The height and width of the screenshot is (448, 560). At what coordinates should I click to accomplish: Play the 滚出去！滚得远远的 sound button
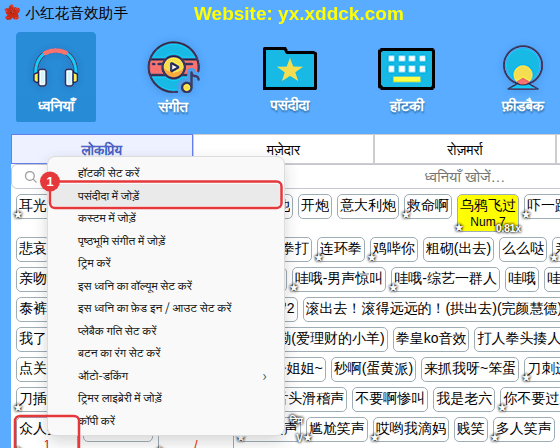pyautogui.click(x=432, y=309)
